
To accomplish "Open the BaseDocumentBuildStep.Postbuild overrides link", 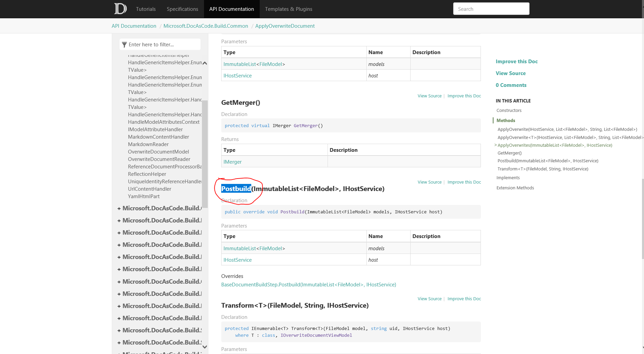I will pos(309,284).
